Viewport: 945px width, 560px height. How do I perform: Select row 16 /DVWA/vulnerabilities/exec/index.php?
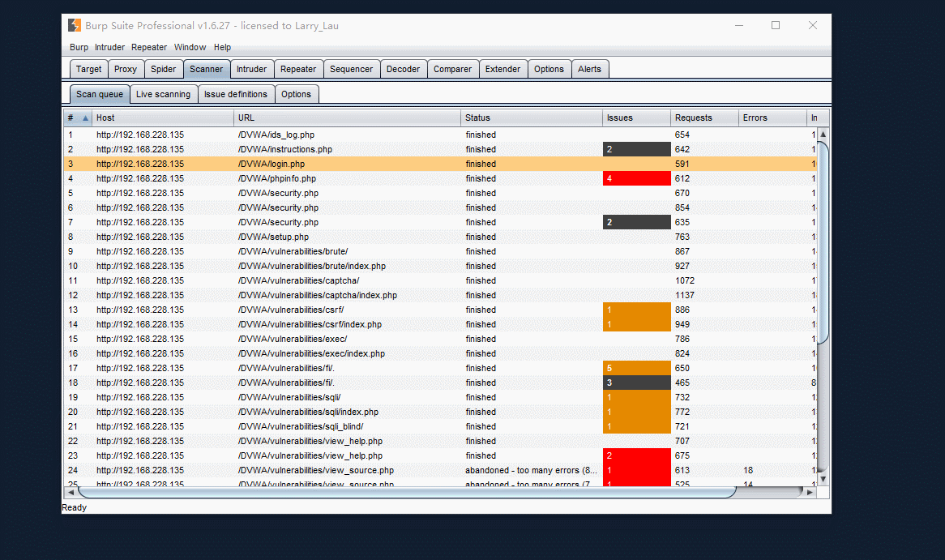click(441, 354)
